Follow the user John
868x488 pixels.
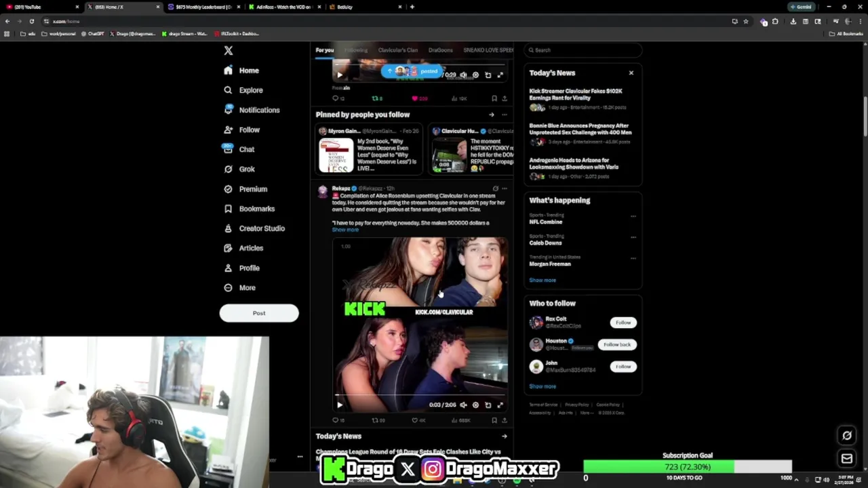click(623, 367)
